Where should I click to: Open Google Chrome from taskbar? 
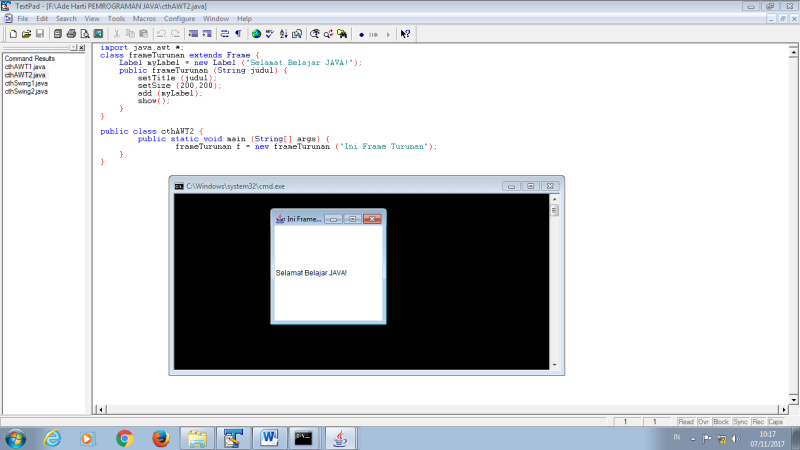pos(124,438)
